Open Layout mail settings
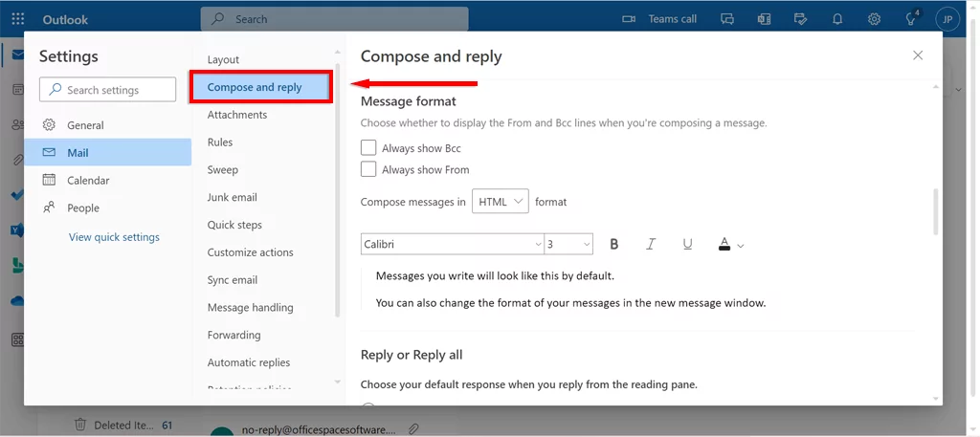 223,59
